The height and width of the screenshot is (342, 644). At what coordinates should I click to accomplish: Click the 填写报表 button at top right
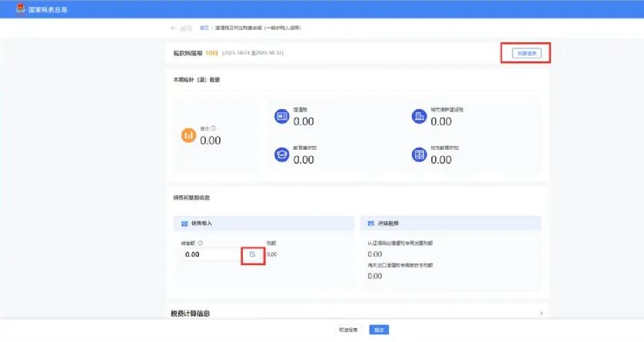pos(526,54)
